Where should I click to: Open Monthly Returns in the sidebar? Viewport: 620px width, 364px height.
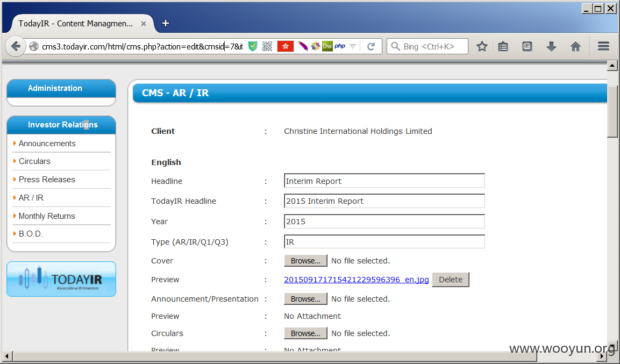pos(47,216)
